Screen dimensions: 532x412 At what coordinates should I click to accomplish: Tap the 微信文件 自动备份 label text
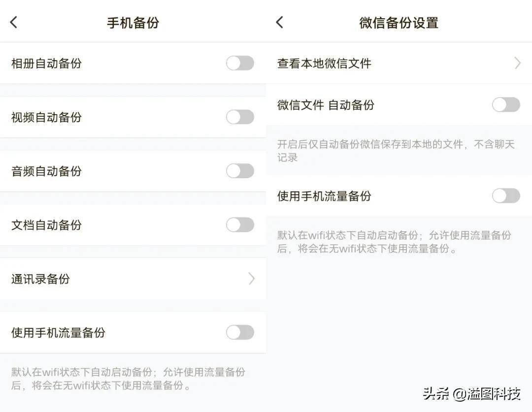tap(326, 105)
